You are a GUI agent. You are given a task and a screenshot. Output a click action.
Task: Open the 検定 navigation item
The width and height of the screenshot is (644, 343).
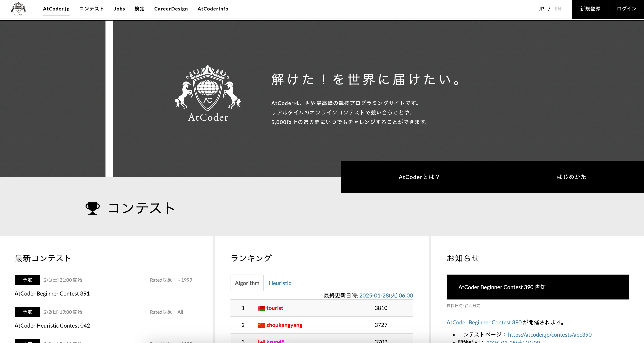click(139, 9)
